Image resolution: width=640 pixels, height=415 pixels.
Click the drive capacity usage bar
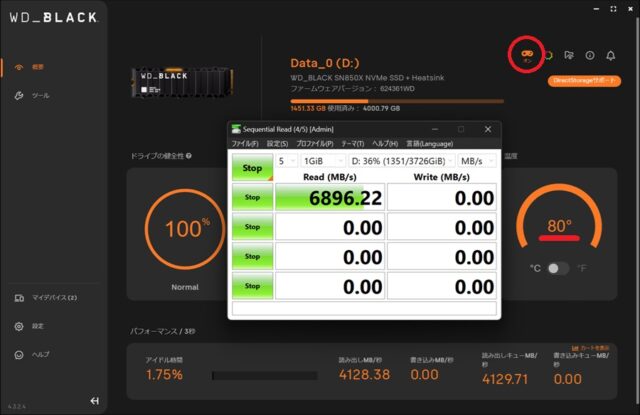[397, 101]
